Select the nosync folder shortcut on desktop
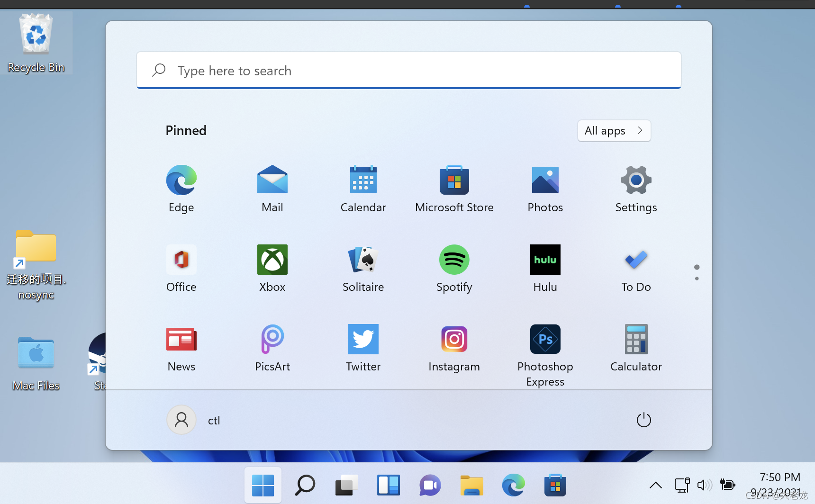The width and height of the screenshot is (815, 504). click(36, 265)
